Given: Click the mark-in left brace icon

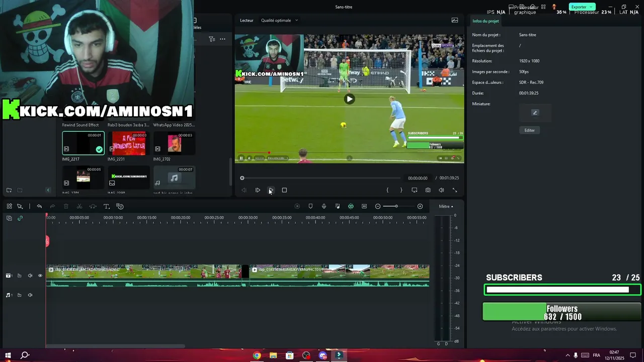Looking at the screenshot, I should click(387, 190).
